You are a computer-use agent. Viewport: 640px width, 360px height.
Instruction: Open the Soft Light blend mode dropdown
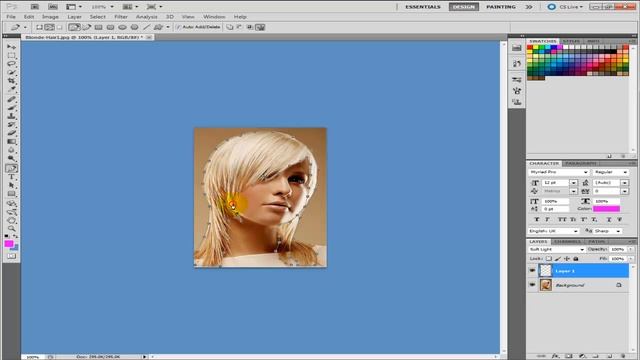click(557, 249)
